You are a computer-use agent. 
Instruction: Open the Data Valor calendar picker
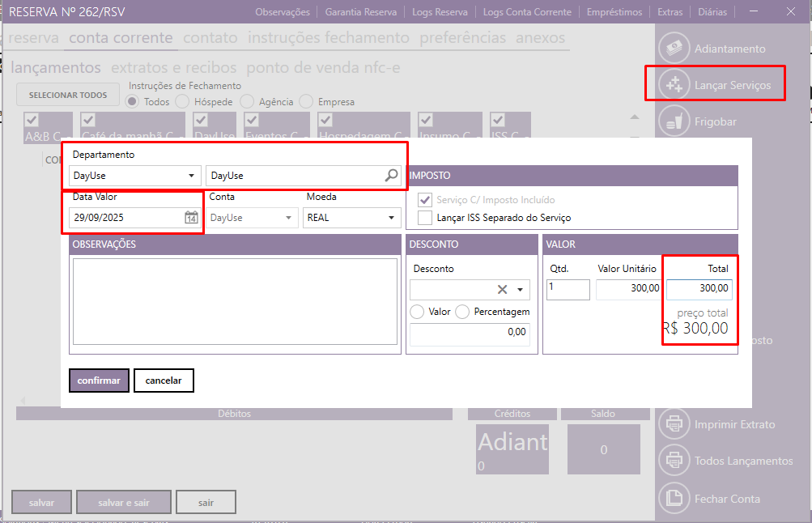click(191, 217)
